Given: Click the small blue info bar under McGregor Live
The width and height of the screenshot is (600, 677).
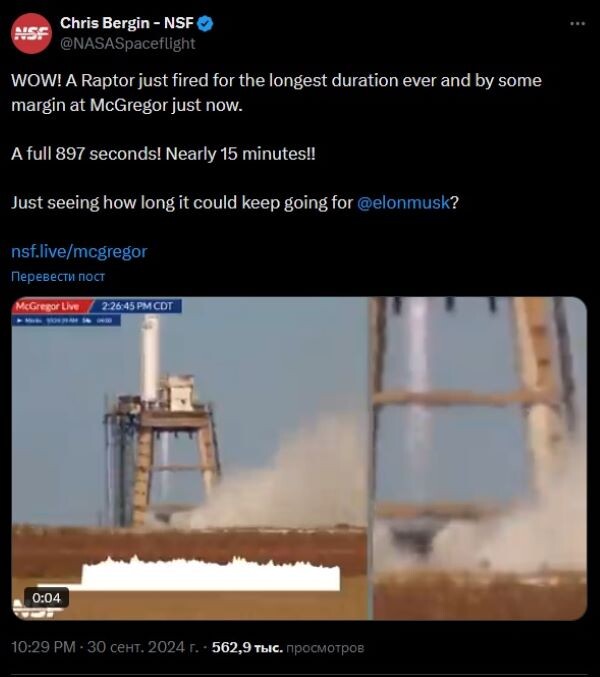Looking at the screenshot, I should (66, 320).
